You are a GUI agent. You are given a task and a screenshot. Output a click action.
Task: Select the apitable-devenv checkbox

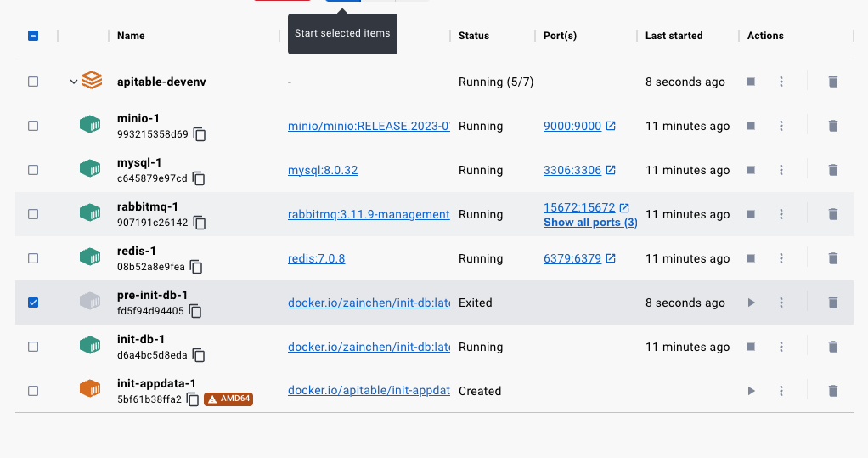(33, 82)
